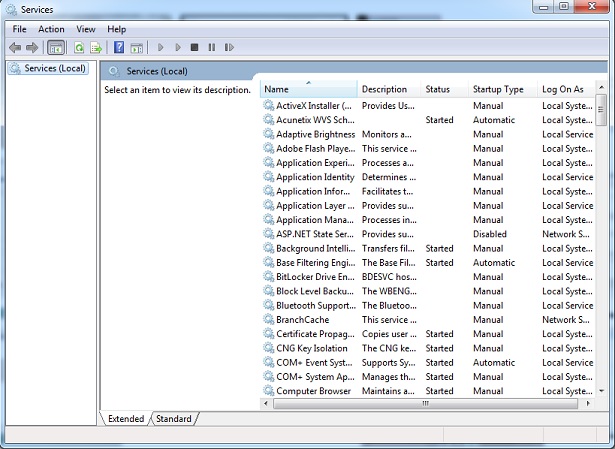This screenshot has height=449, width=615.
Task: Click gear icon of Background Intelligent service
Action: pos(268,248)
